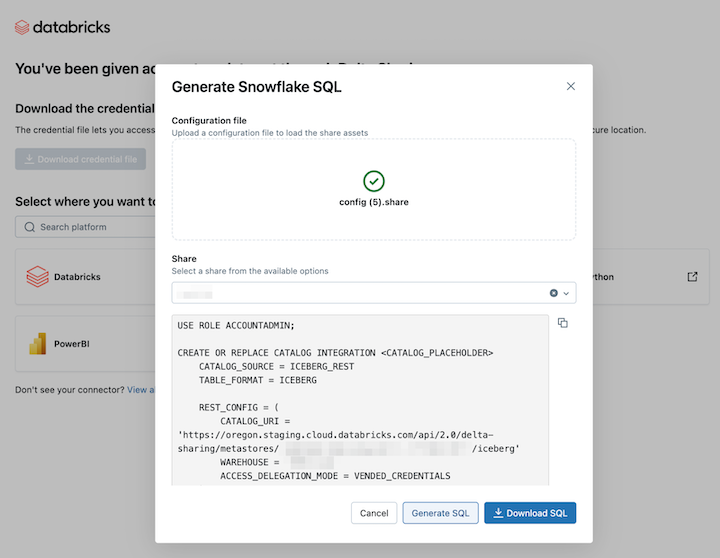Viewport: 720px width, 558px height.
Task: Click the Databricks connector tile logo
Action: tap(37, 276)
